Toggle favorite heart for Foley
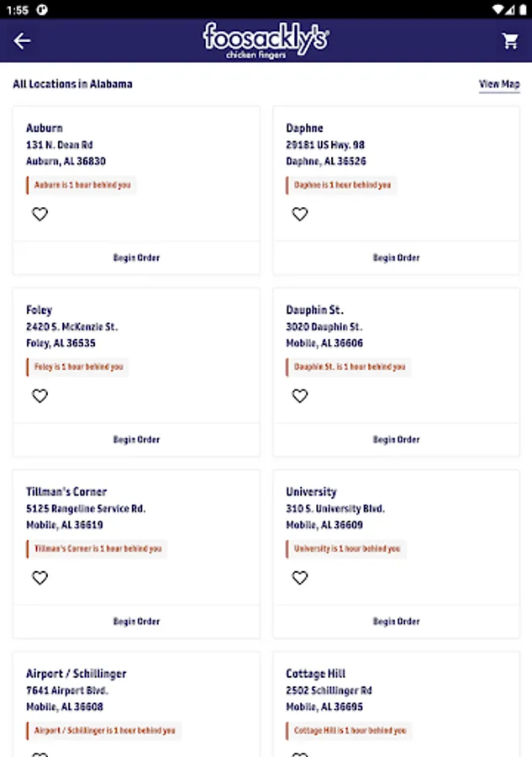Screen dimensions: 532x757 point(40,395)
